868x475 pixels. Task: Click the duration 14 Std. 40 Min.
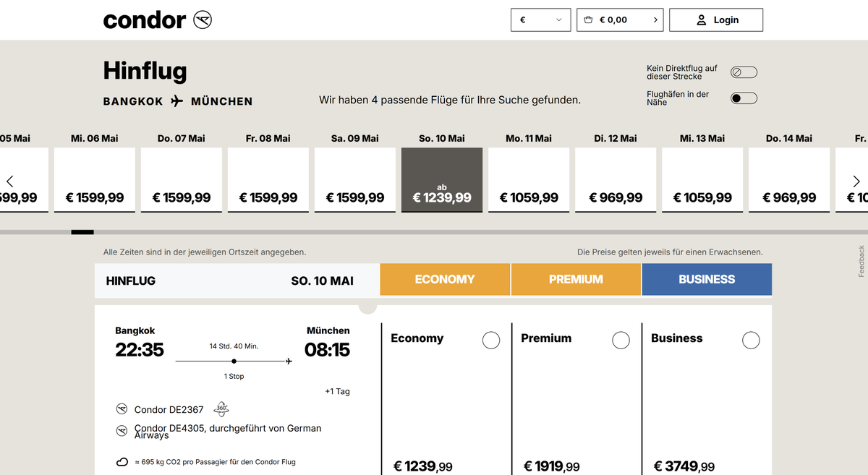(234, 346)
